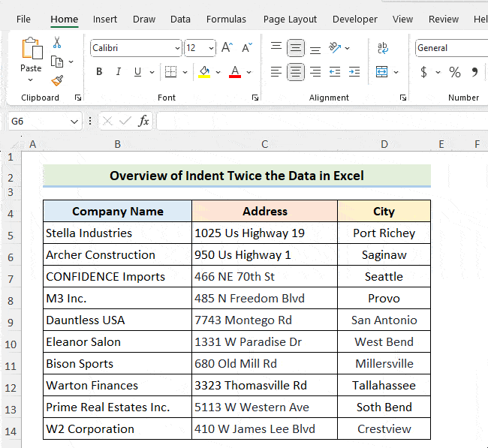Open the font size 12 dropdown
The width and height of the screenshot is (488, 448).
pyautogui.click(x=211, y=48)
